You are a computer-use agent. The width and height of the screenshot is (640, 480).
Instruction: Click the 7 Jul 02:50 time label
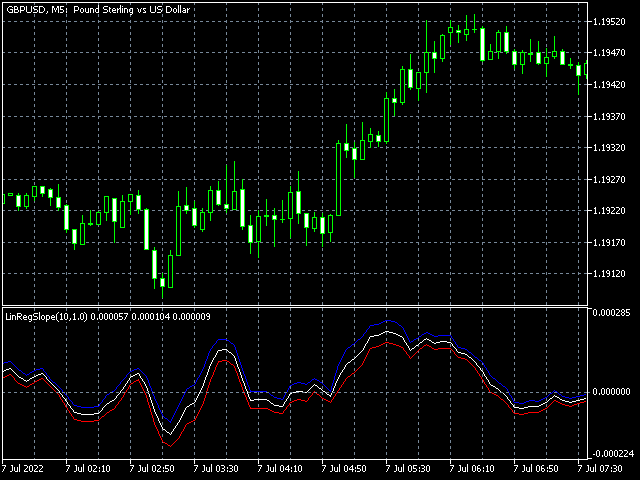click(152, 469)
